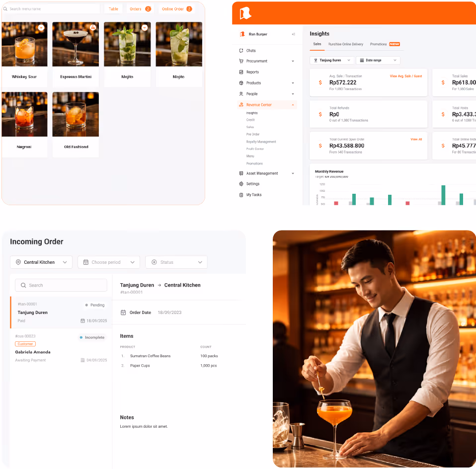Screen dimensions: 476x469
Task: Select the People sidebar icon
Action: (242, 93)
